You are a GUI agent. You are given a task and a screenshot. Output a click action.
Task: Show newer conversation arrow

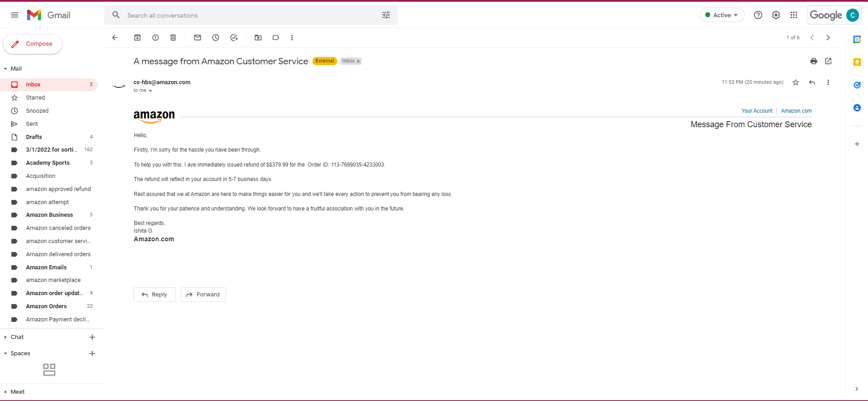click(x=812, y=38)
